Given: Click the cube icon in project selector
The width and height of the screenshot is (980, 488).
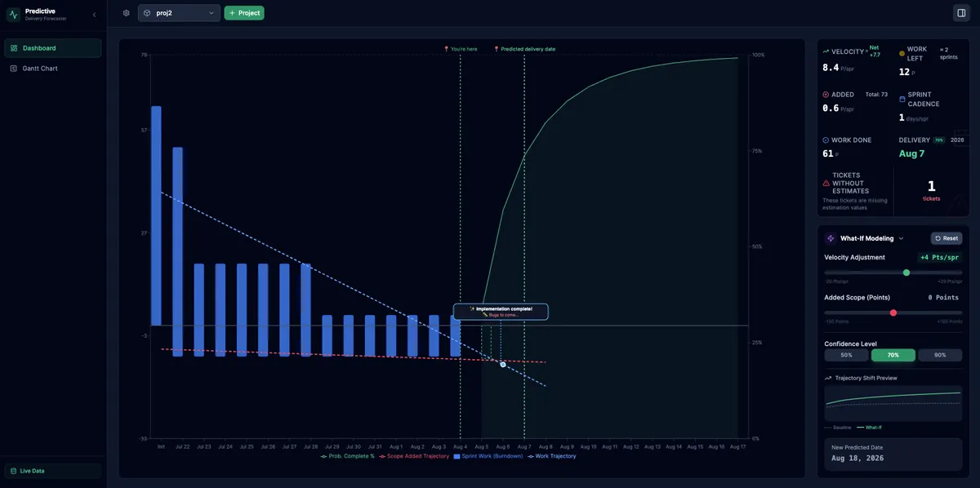Looking at the screenshot, I should click(147, 13).
